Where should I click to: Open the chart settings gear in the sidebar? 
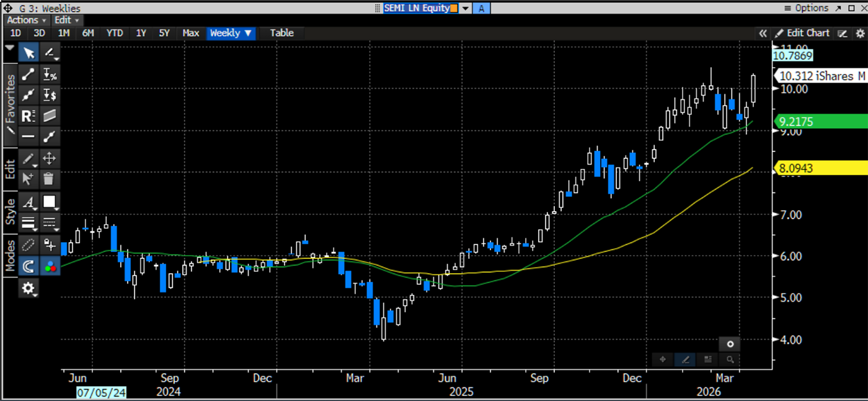(x=28, y=289)
